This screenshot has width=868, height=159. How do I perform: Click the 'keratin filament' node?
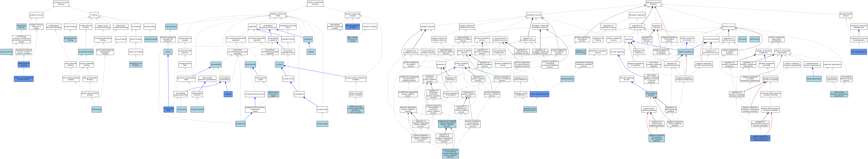(197, 109)
